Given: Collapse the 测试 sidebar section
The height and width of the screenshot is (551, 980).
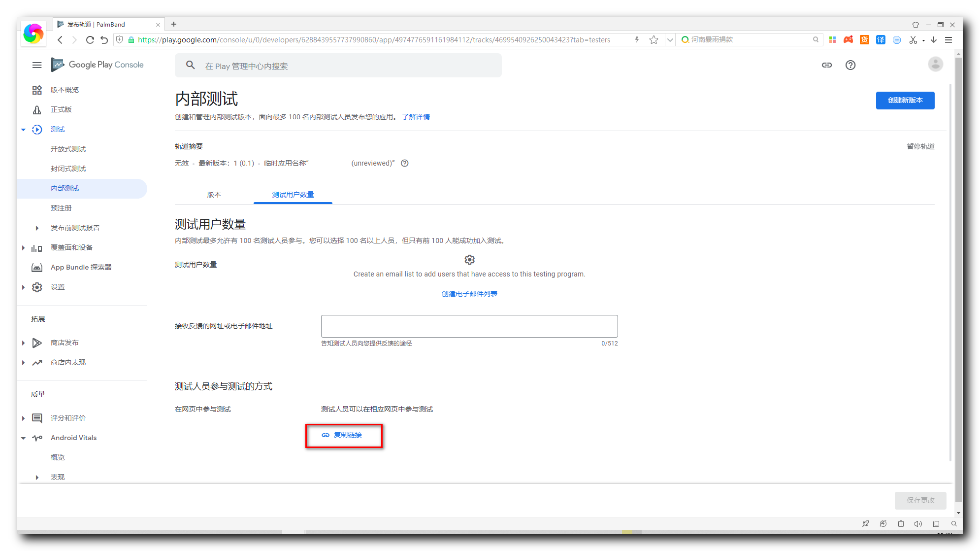Looking at the screenshot, I should tap(23, 130).
